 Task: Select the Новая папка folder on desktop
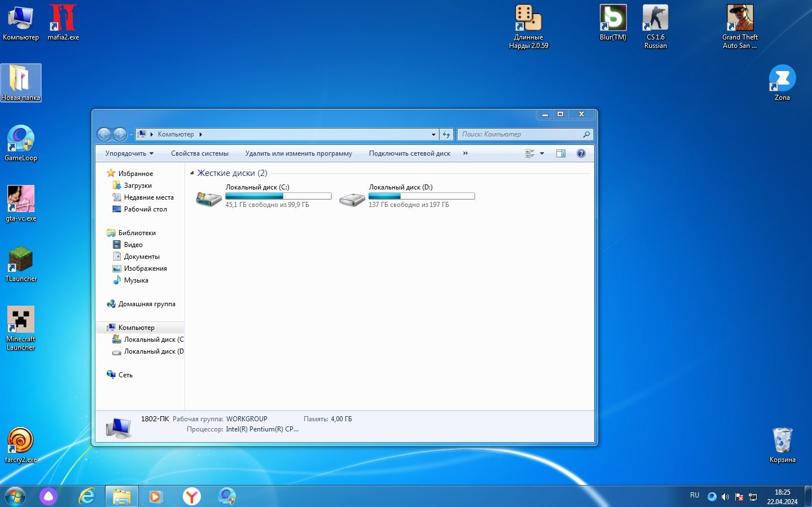point(21,83)
